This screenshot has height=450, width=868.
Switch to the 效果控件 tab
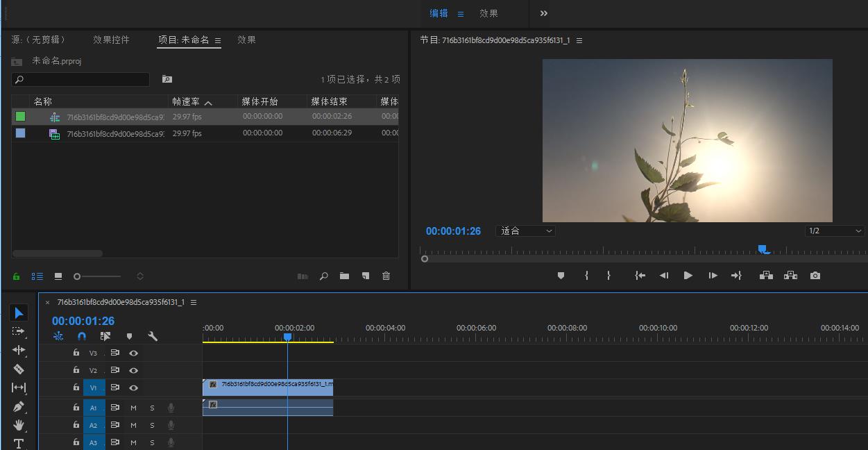point(111,40)
